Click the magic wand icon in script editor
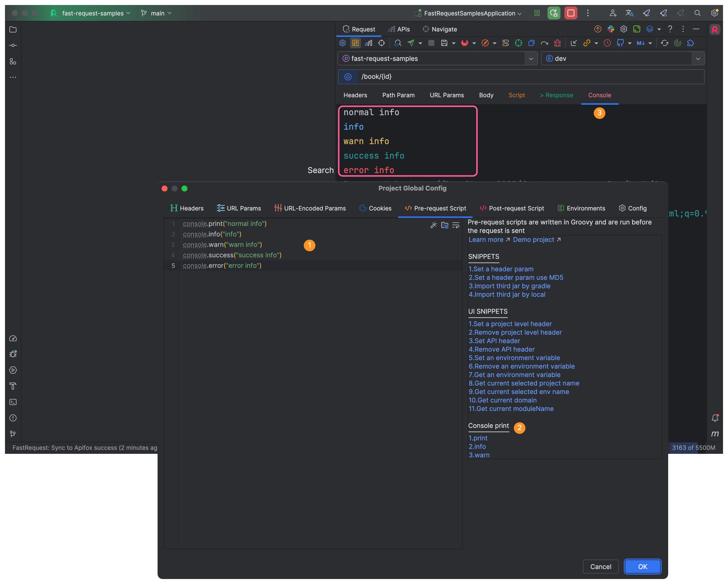Screen dimensions: 728x584 [434, 225]
